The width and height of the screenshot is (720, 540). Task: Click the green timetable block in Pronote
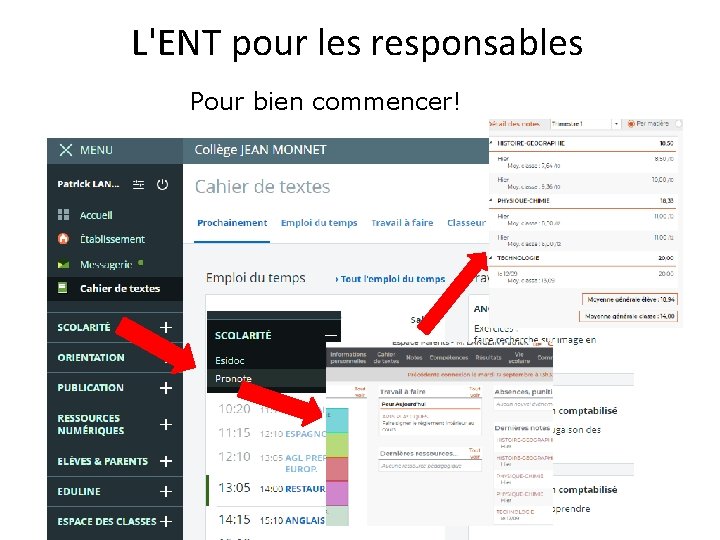point(337,445)
